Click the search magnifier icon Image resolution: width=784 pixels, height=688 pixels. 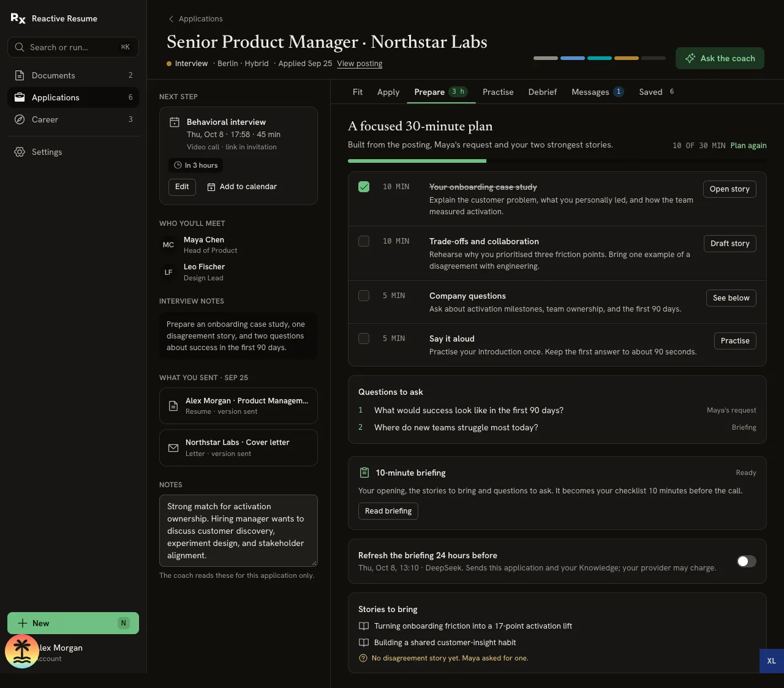[x=20, y=47]
